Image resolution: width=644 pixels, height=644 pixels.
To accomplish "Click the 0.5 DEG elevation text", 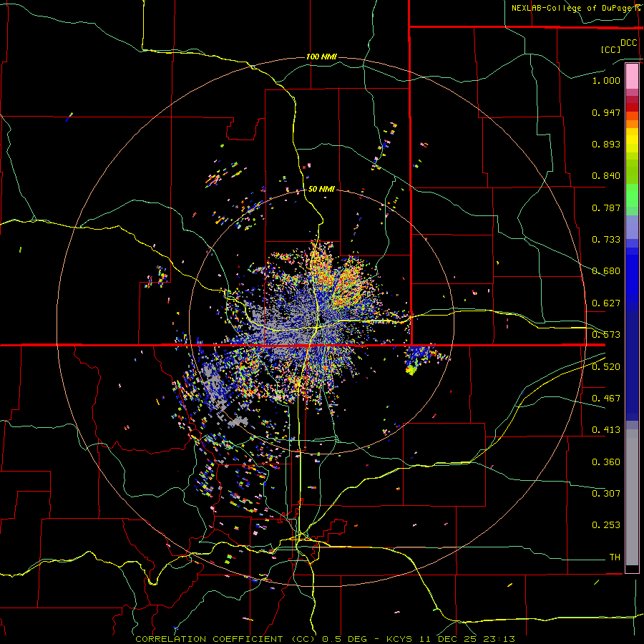I will point(346,639).
